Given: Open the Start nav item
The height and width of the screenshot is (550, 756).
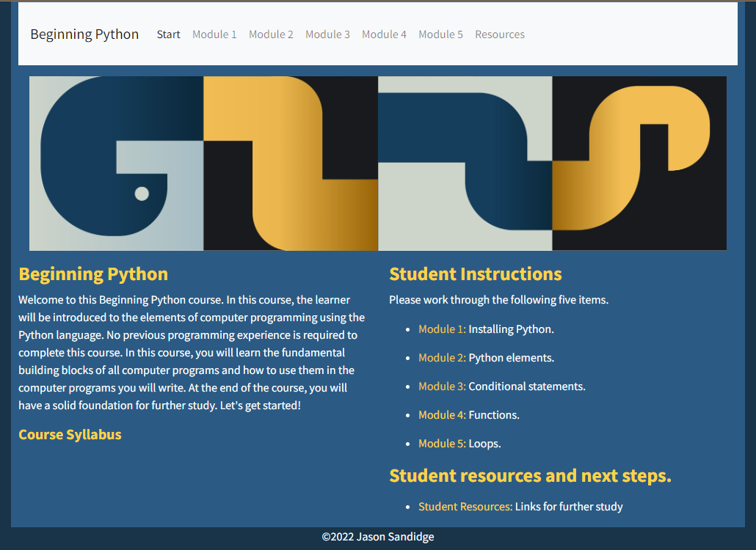Looking at the screenshot, I should click(x=168, y=34).
